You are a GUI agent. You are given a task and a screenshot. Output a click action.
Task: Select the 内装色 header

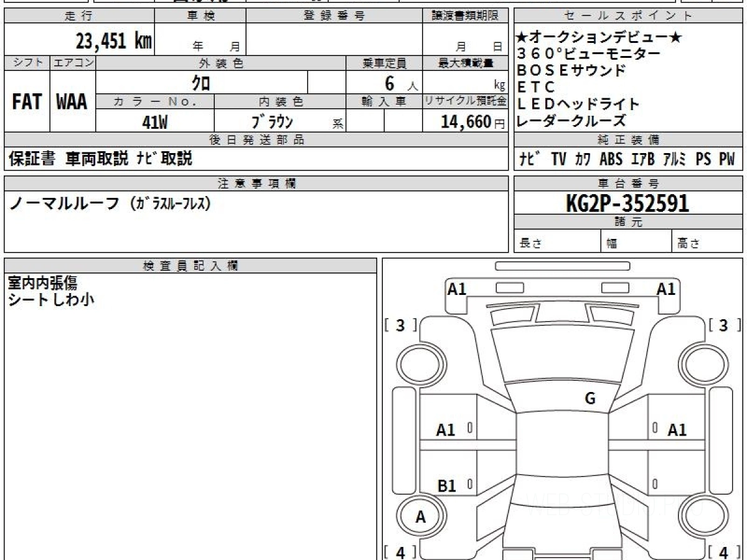[280, 101]
